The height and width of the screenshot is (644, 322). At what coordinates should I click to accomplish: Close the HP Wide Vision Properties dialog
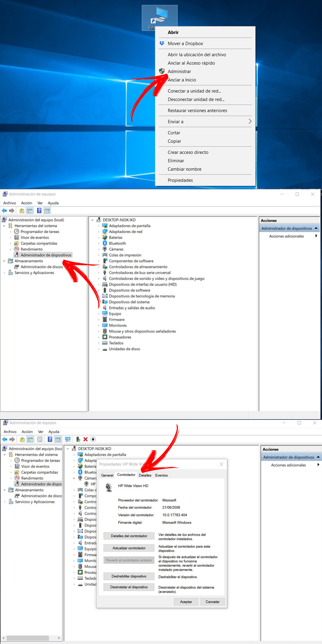click(x=221, y=464)
